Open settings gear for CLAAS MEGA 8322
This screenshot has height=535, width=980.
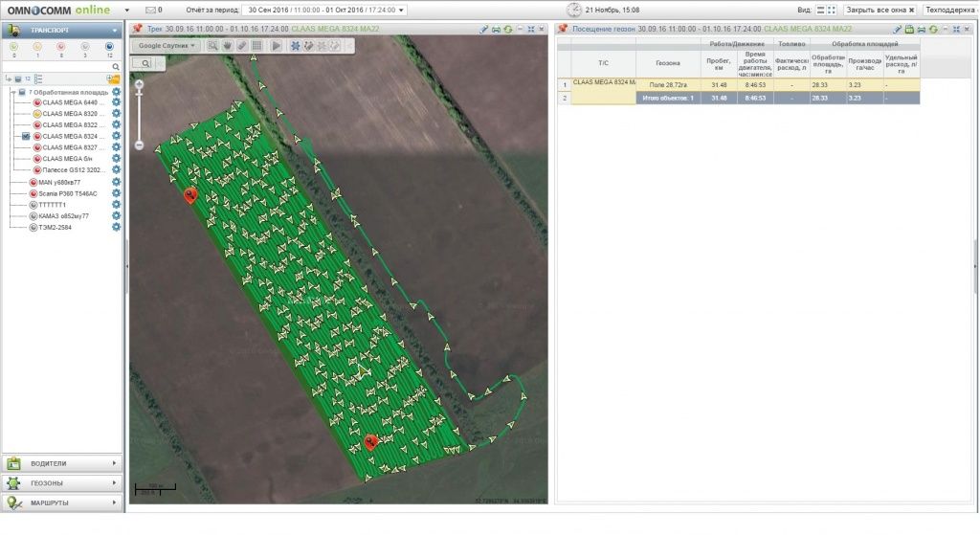[x=116, y=125]
